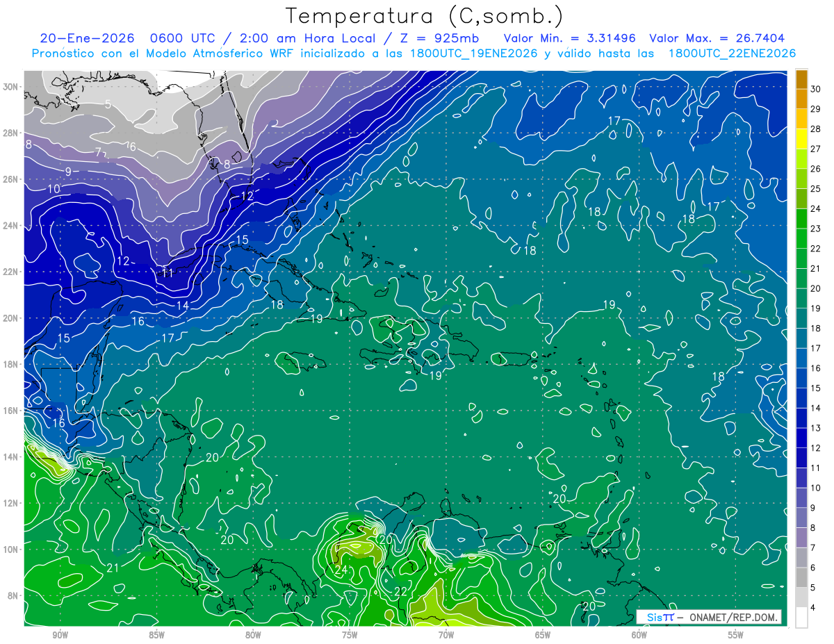Click the "1800UTC_19ENE2026" initialization time
The width and height of the screenshot is (834, 644).
(x=473, y=53)
